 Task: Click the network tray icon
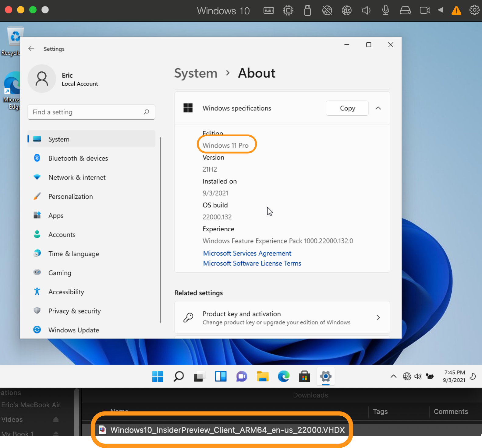tap(407, 376)
